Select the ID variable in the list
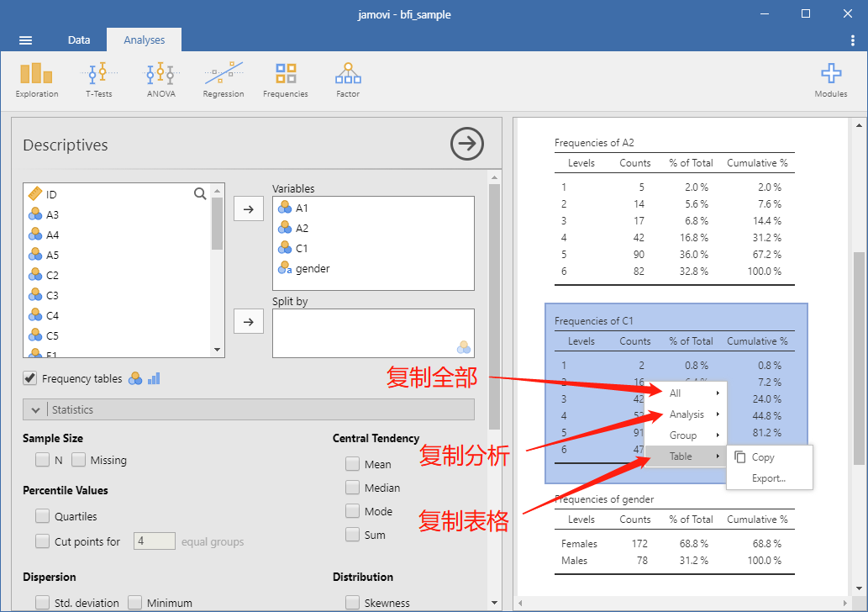This screenshot has height=612, width=868. 118,194
